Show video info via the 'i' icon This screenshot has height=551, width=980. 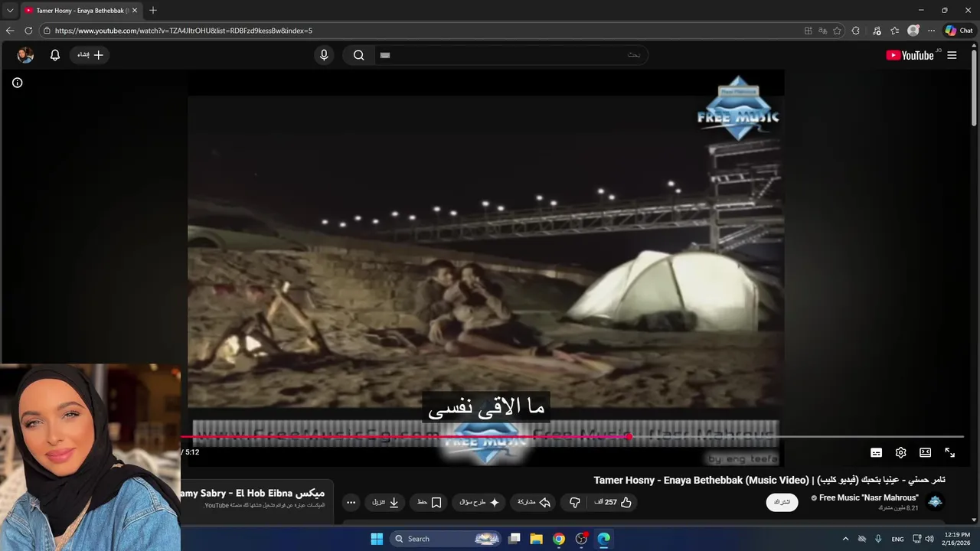(17, 83)
